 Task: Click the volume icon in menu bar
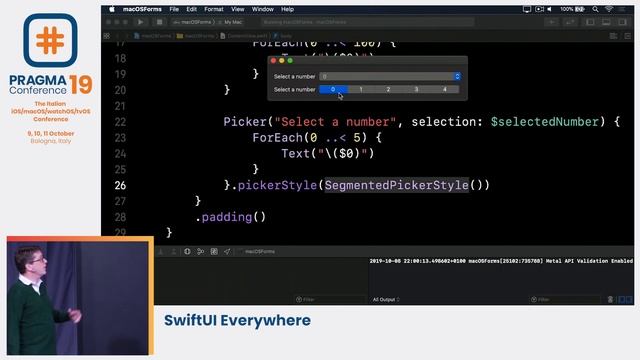(x=550, y=9)
